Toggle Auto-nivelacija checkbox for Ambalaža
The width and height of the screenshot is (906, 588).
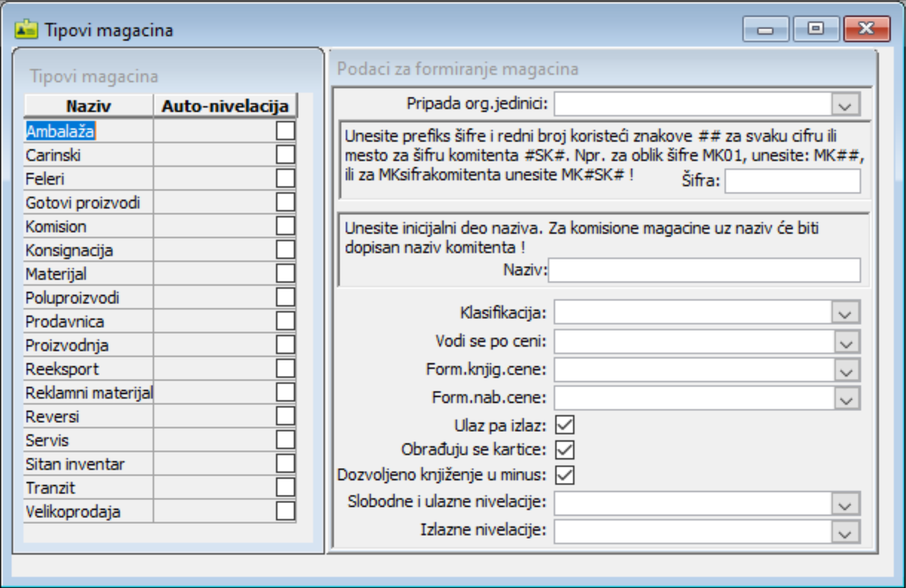(285, 131)
